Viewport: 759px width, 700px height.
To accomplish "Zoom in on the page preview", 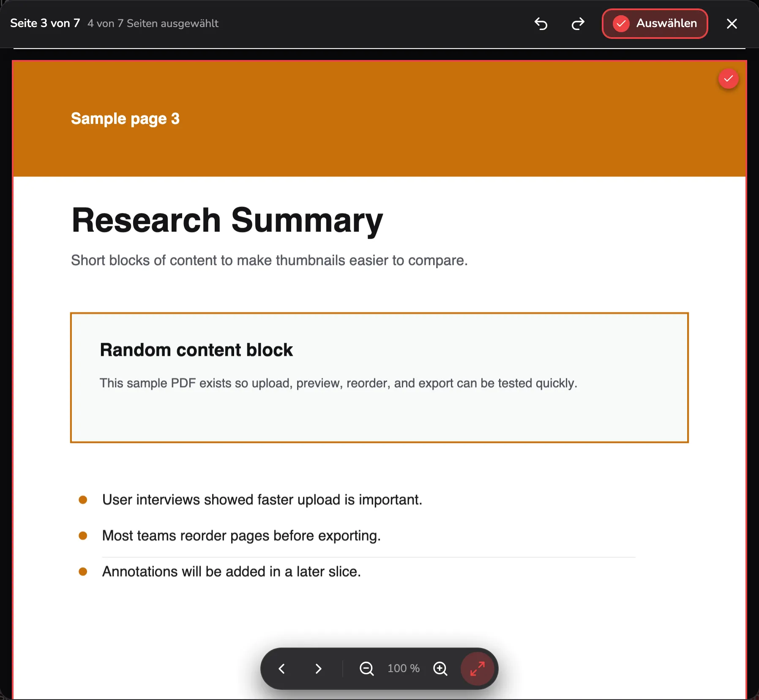I will pos(440,668).
